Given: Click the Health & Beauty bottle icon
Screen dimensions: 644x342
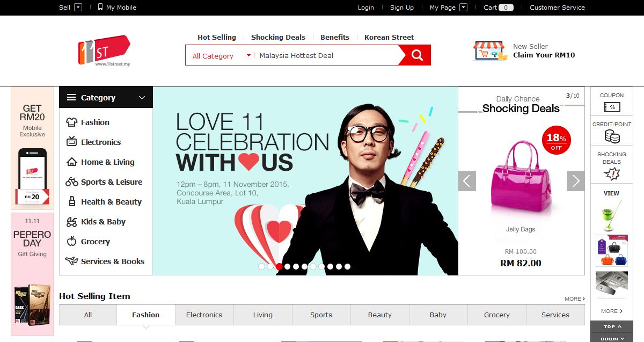Looking at the screenshot, I should [x=71, y=202].
